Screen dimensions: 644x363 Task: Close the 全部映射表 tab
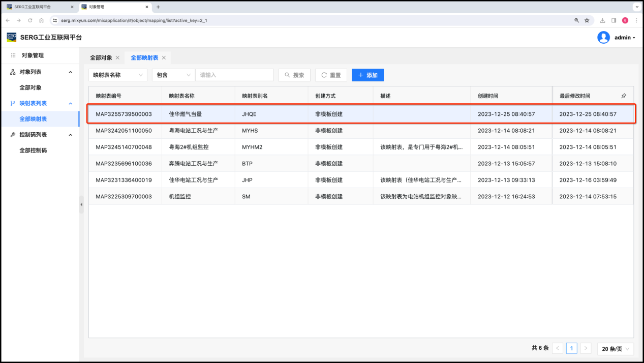coord(164,58)
